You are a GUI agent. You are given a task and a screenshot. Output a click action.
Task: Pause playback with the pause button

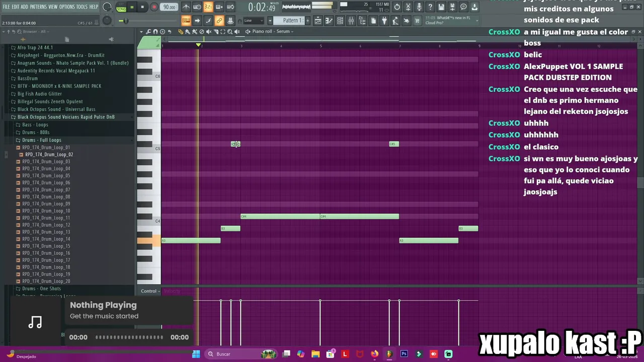coord(132,7)
